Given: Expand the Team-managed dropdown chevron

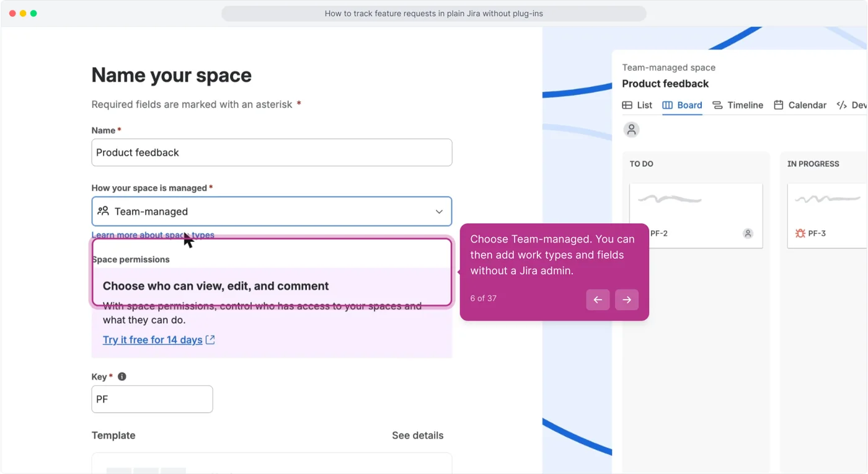Looking at the screenshot, I should pos(439,212).
